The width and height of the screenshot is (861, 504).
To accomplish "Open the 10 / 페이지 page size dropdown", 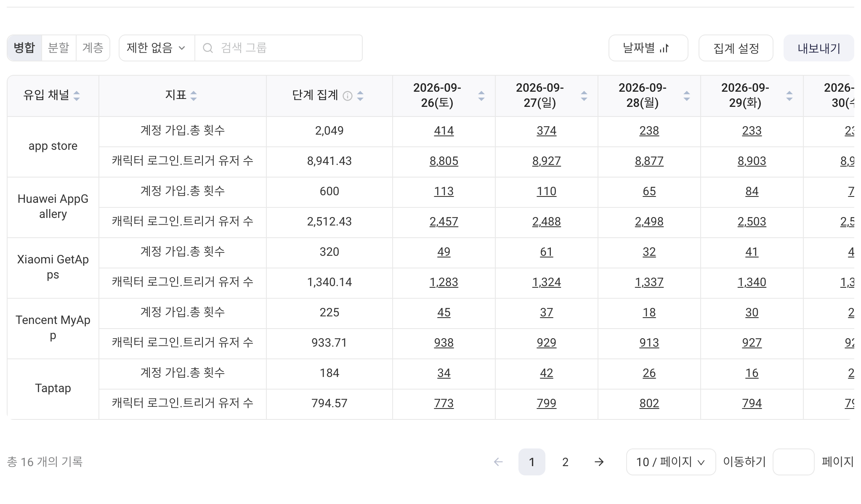I will 671,462.
